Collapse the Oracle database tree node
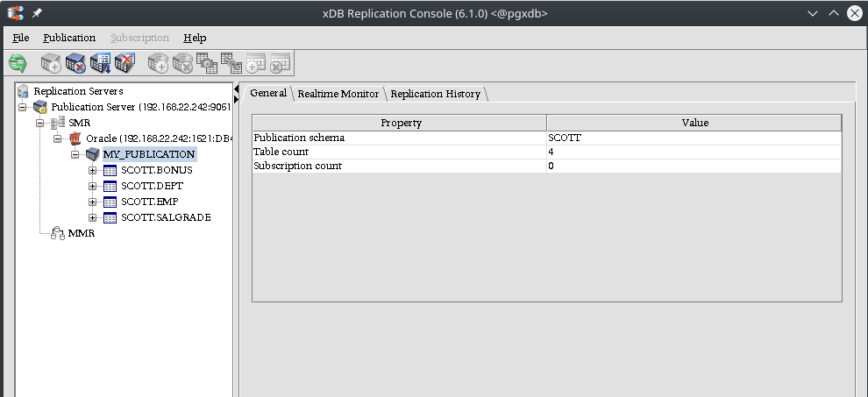This screenshot has width=868, height=397. pos(58,138)
